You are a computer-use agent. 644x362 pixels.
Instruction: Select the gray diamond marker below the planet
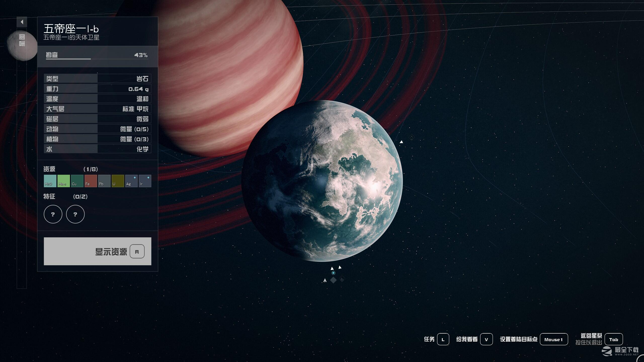coord(333,280)
